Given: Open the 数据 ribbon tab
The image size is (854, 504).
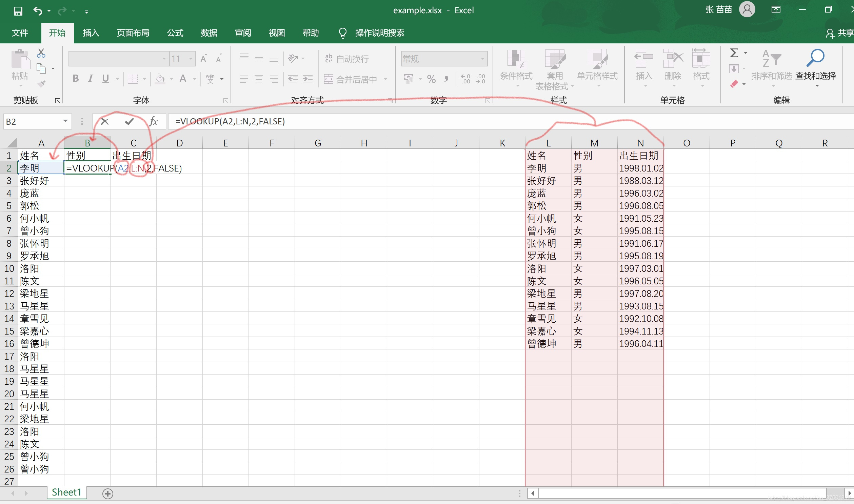Looking at the screenshot, I should pos(209,33).
